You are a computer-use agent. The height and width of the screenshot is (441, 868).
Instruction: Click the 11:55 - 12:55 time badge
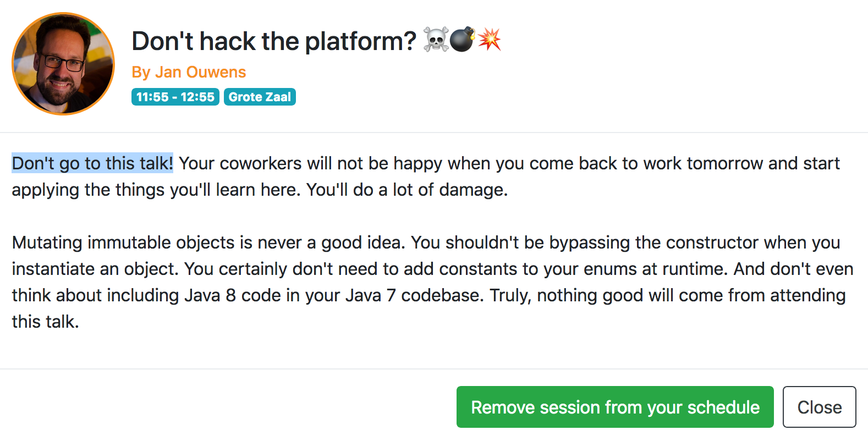[x=175, y=97]
